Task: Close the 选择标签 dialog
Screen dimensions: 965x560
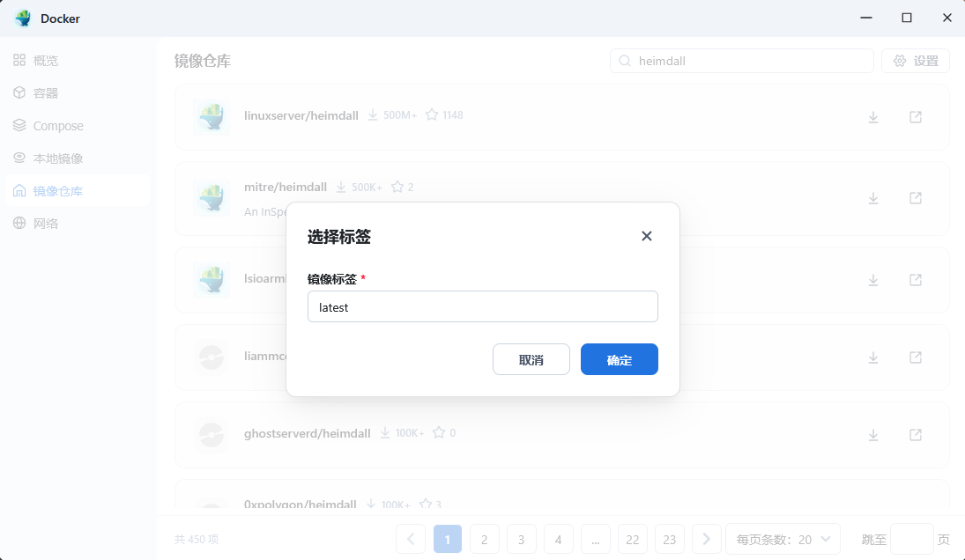Action: click(x=646, y=236)
